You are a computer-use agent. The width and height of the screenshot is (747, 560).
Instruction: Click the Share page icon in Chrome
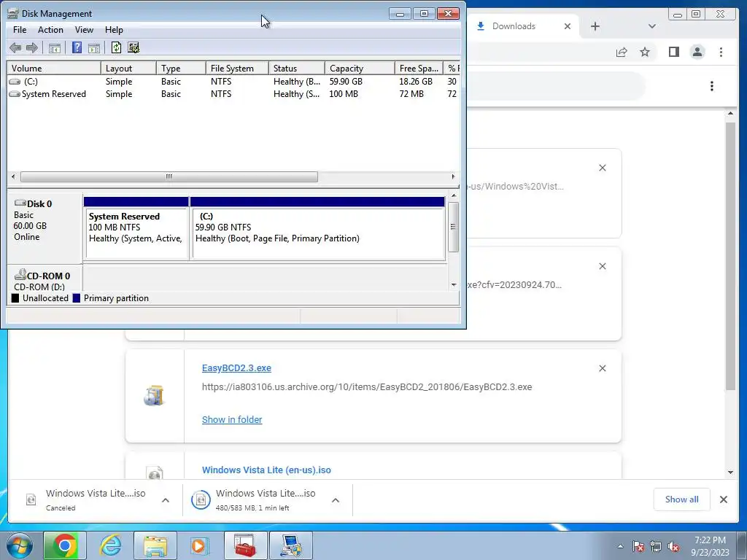pyautogui.click(x=622, y=52)
